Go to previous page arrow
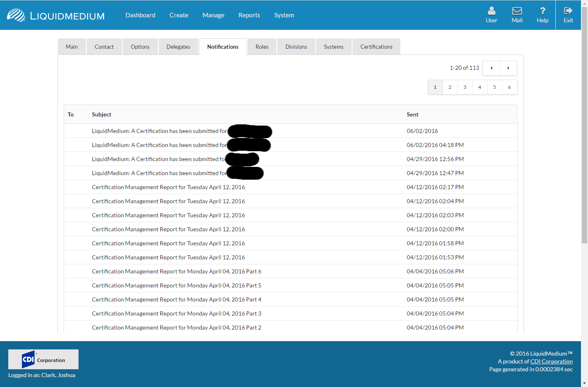Screen dimensions: 588x387 coord(491,68)
